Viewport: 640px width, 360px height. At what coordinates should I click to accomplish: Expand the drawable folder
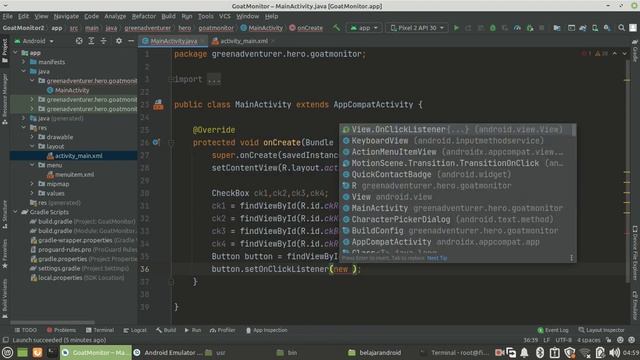[32, 137]
